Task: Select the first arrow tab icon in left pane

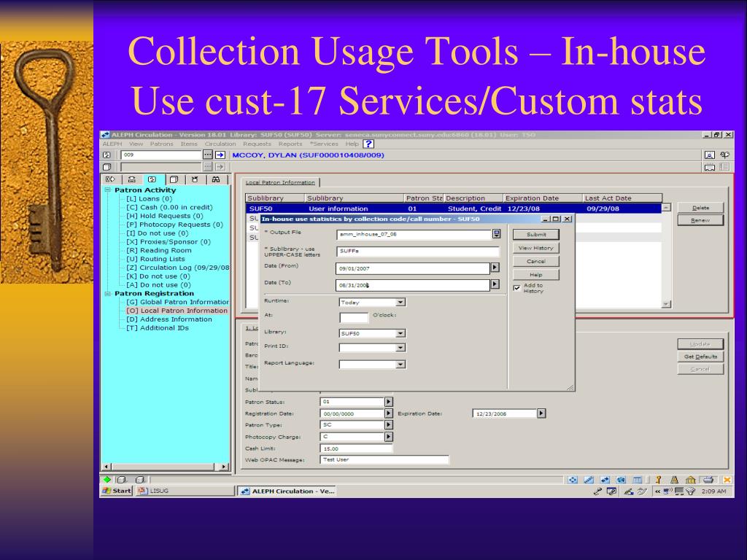Action: pyautogui.click(x=111, y=179)
